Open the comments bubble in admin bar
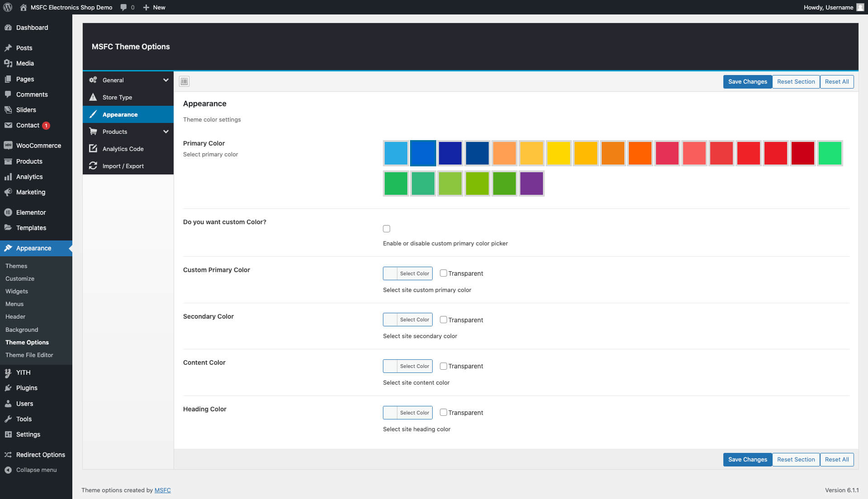This screenshot has height=499, width=868. [x=127, y=7]
